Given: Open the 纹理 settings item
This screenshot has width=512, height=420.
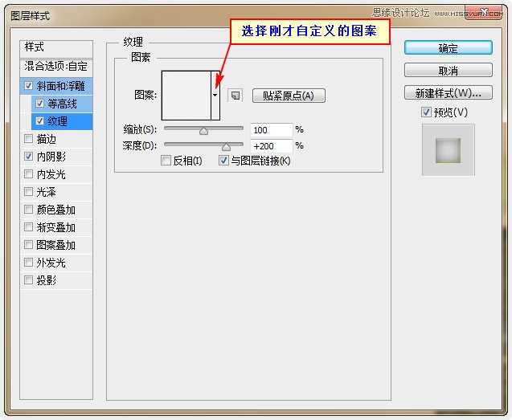Looking at the screenshot, I should pos(58,121).
